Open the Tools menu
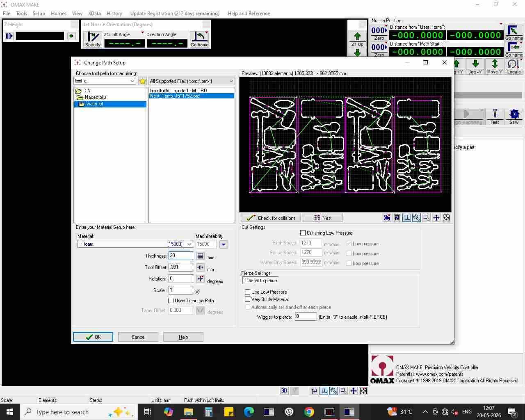 click(x=22, y=14)
